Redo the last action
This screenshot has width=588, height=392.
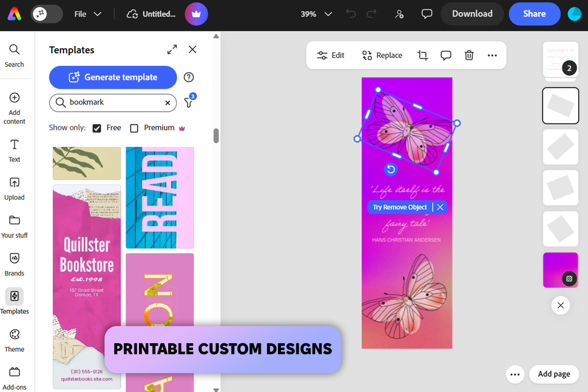pyautogui.click(x=372, y=14)
